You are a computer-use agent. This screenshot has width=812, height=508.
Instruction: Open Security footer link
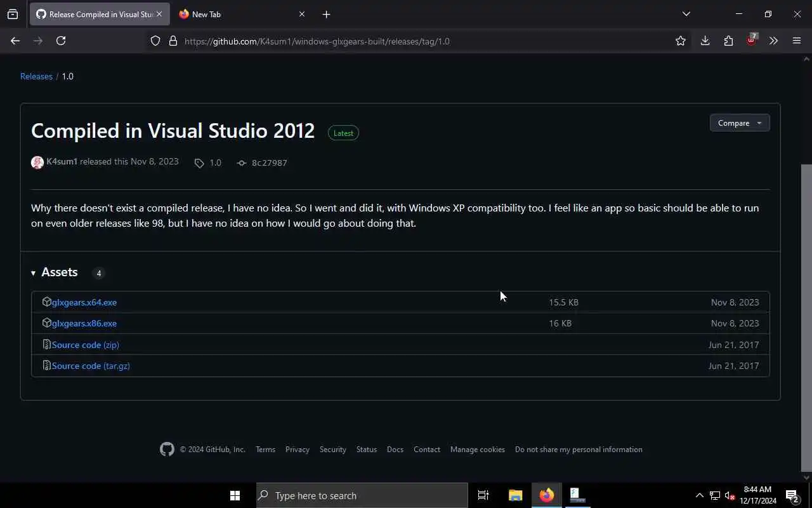[x=333, y=450]
